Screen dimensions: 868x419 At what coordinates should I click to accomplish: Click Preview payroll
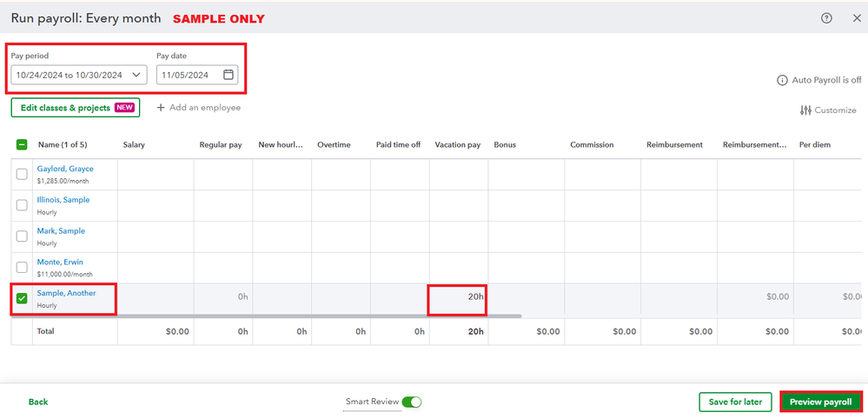pyautogui.click(x=821, y=402)
